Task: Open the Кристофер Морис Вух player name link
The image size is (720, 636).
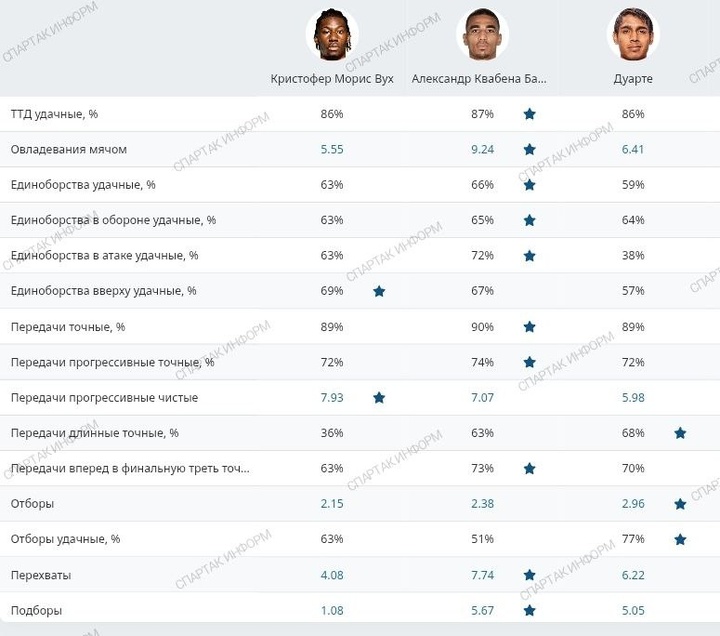Action: [x=332, y=78]
